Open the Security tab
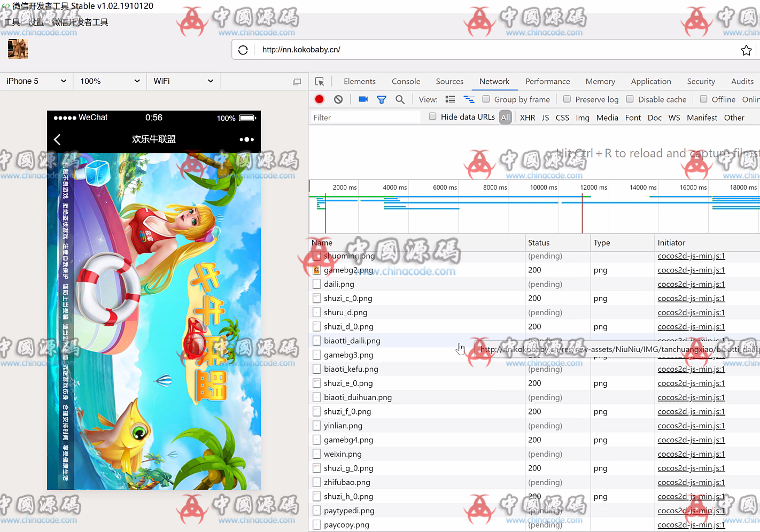 pyautogui.click(x=701, y=82)
